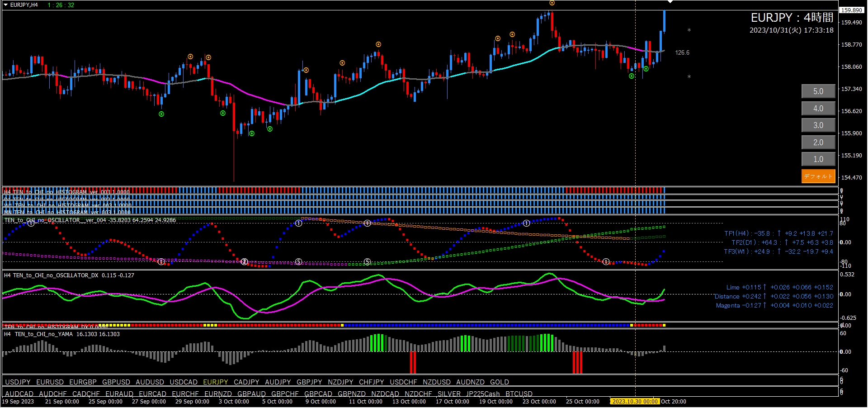
Task: Click the 126.6 label beside the candles
Action: [682, 53]
